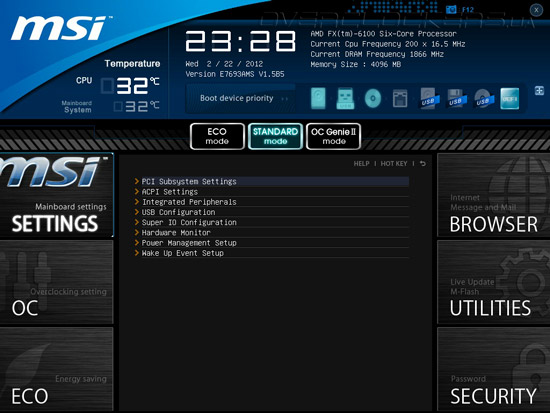Viewport: 550px width, 413px height.
Task: Switch to STANDARD mode
Action: pyautogui.click(x=275, y=136)
